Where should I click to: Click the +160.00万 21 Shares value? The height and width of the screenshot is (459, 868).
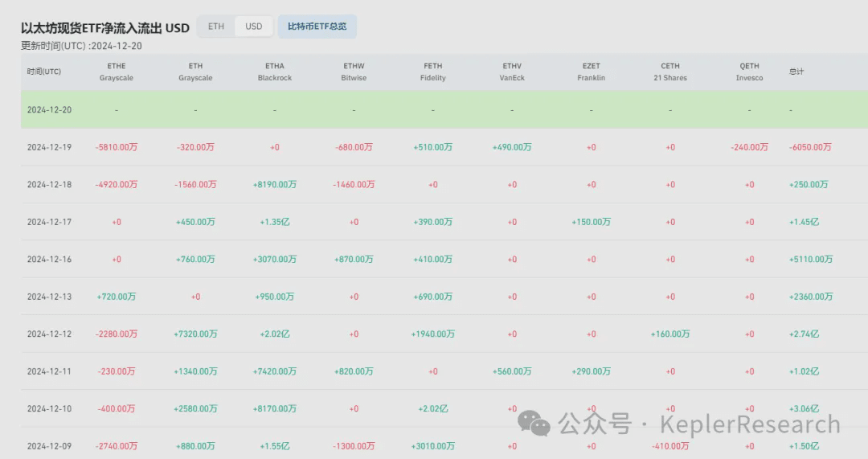(x=670, y=334)
